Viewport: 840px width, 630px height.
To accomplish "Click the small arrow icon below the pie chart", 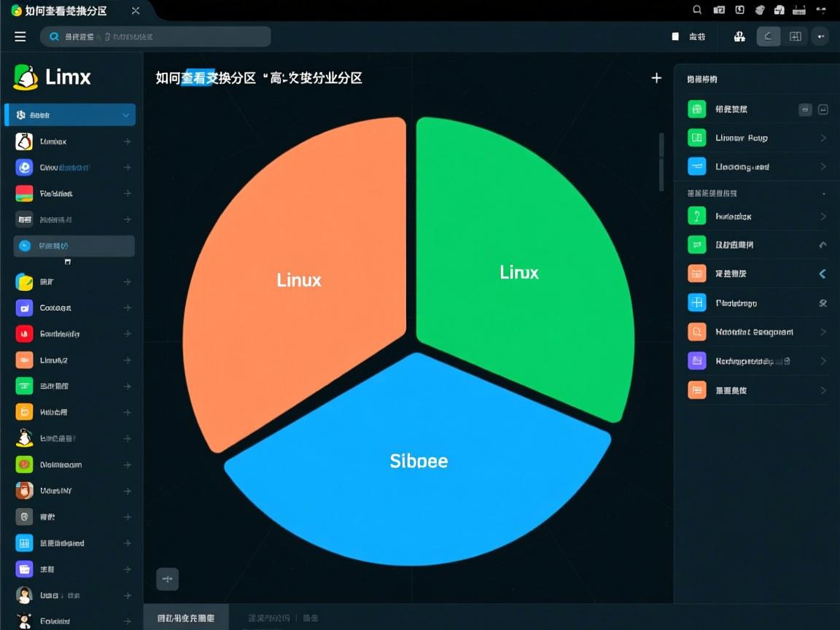I will click(168, 579).
